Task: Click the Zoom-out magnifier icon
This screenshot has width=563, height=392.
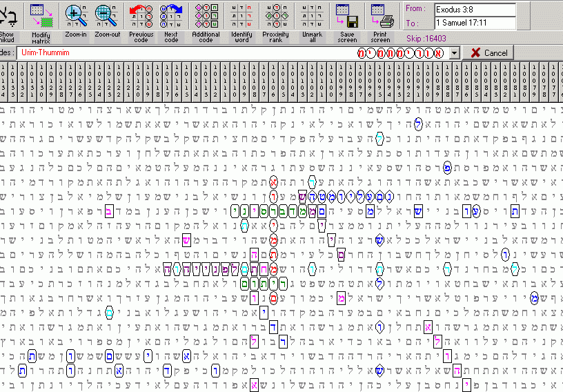Action: (x=107, y=16)
